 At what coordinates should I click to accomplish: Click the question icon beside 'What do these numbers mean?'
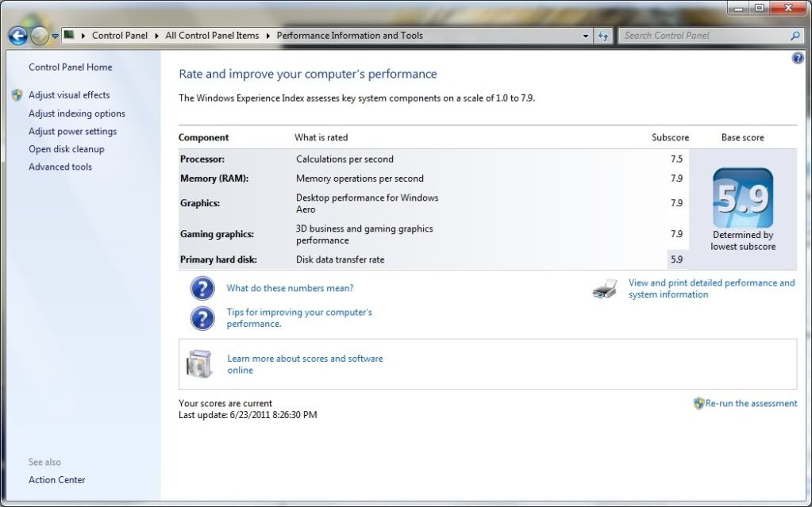point(202,288)
